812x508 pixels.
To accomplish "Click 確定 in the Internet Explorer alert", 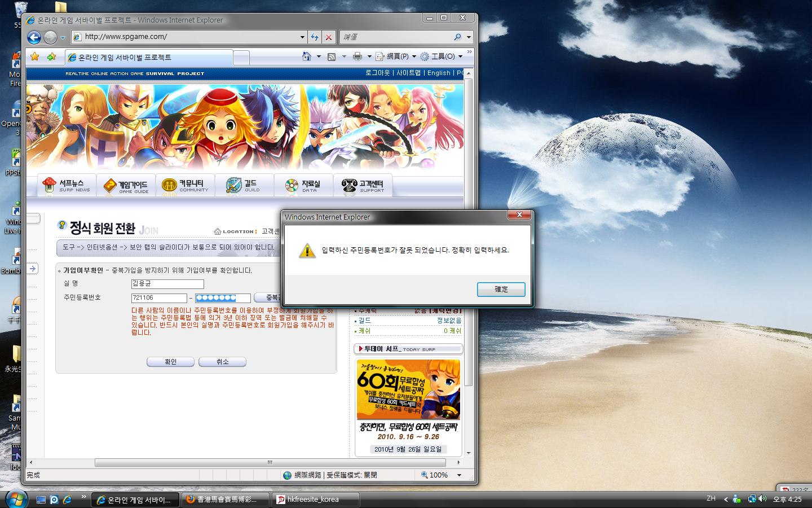I will point(501,290).
